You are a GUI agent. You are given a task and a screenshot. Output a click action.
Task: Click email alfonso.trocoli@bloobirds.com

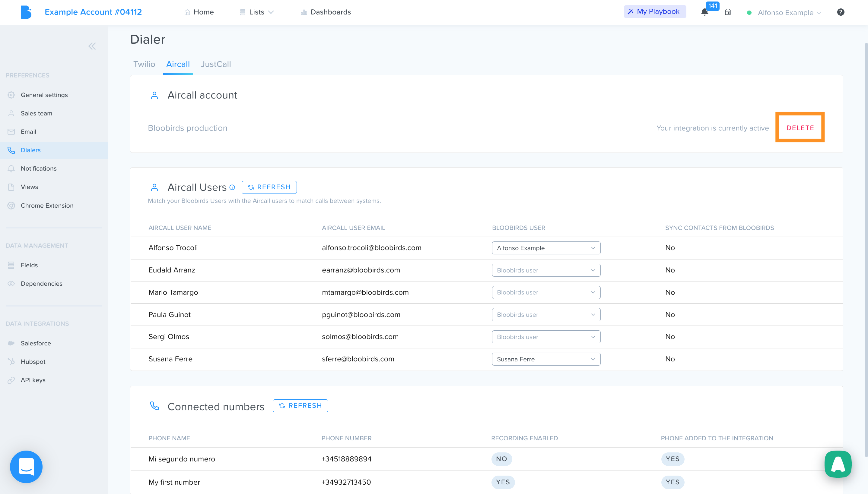(x=371, y=248)
